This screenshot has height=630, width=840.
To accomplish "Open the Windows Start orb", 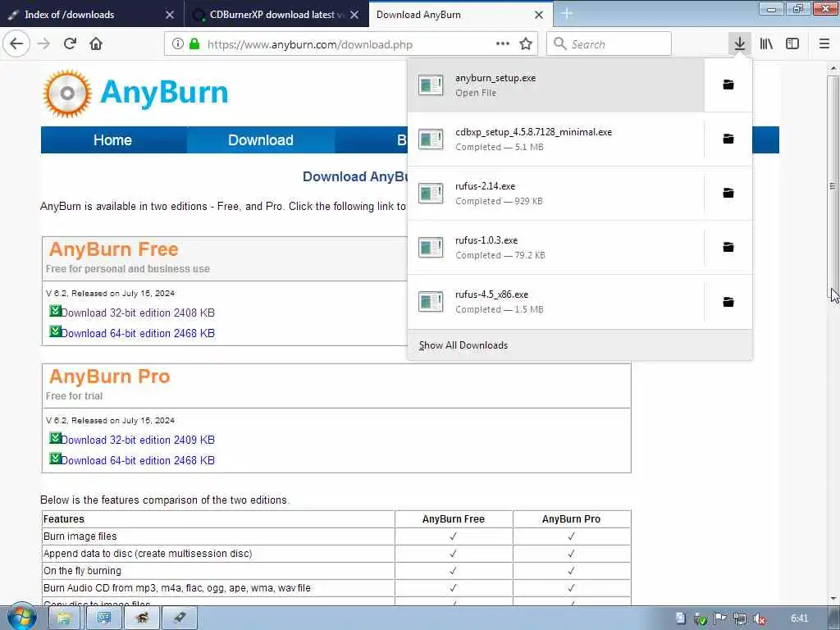I will tap(21, 619).
